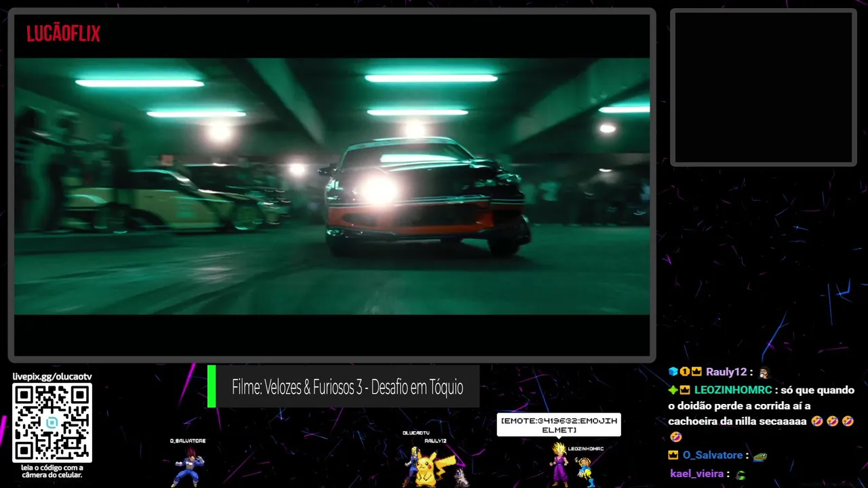868x488 pixels.
Task: Click 'cachoeira da nilla secaaaaa' message text
Action: click(x=738, y=422)
